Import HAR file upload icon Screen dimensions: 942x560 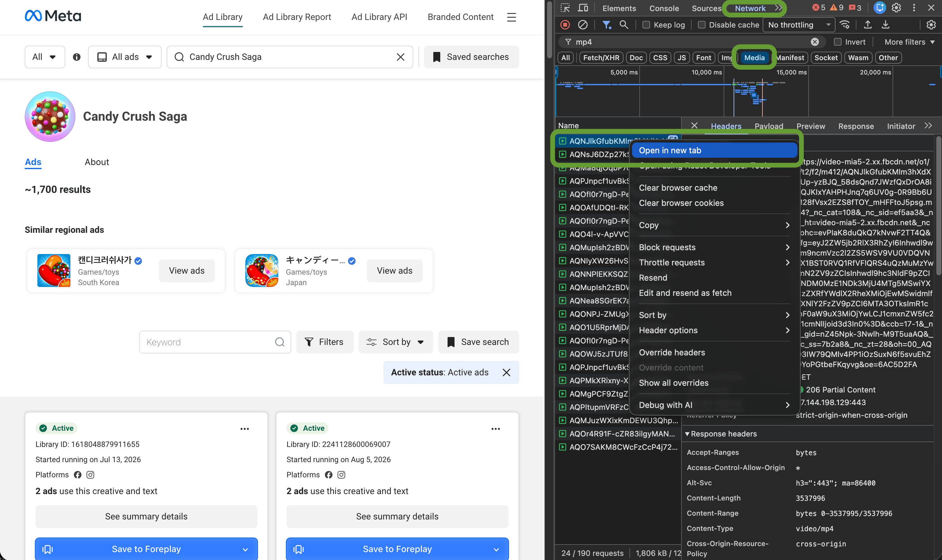click(868, 25)
